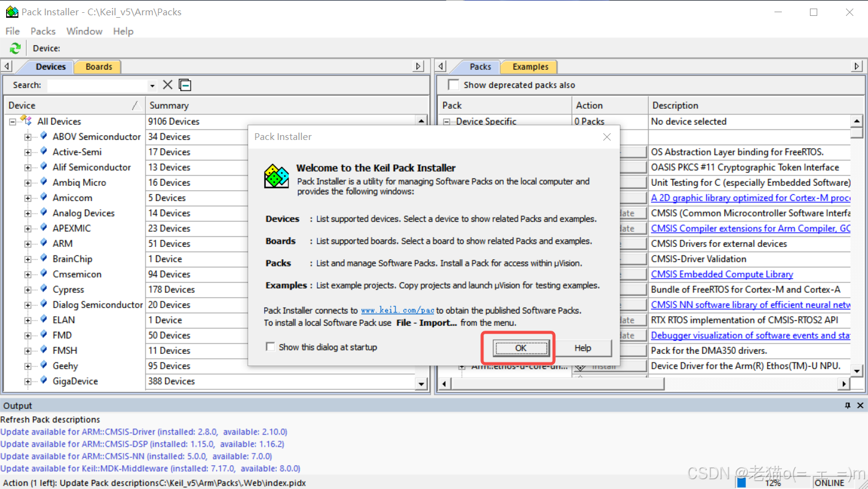Image resolution: width=868 pixels, height=489 pixels.
Task: Open the Debugger visualization description link
Action: tap(751, 336)
